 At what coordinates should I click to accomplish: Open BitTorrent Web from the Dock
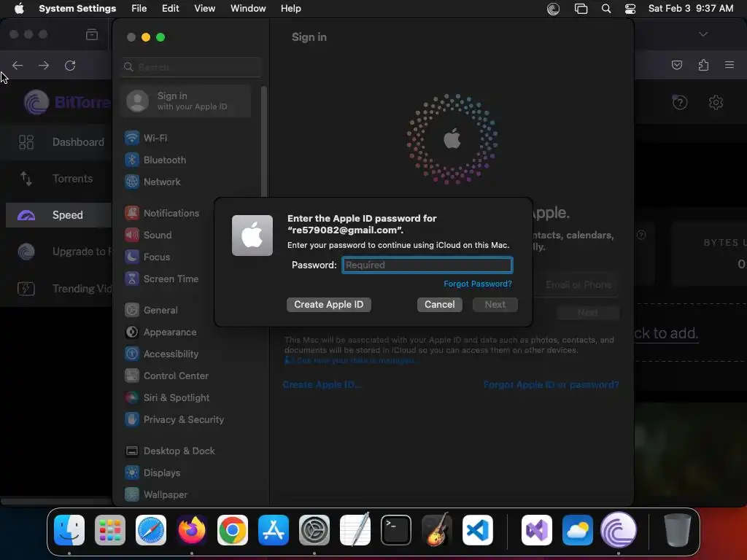pos(619,530)
